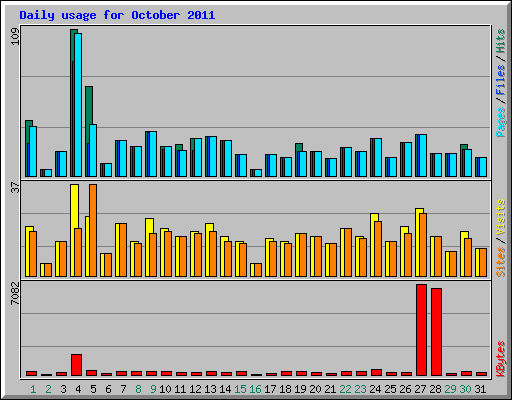Screen dimensions: 512x400
Task: Click the tall orange sites bar for day 5
Action: [x=93, y=230]
